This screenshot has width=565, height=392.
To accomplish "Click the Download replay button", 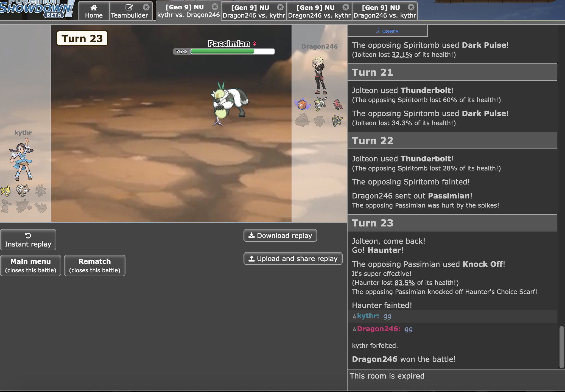I will [x=280, y=236].
